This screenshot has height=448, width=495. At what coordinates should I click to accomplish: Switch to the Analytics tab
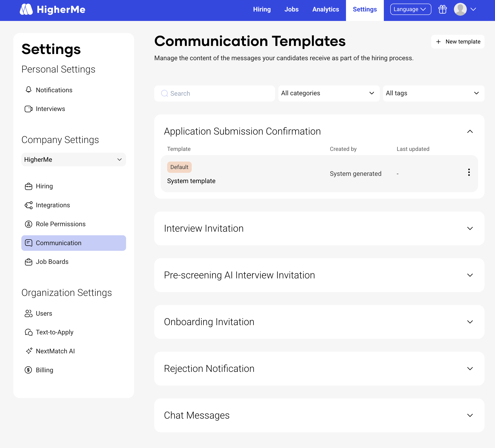click(325, 9)
